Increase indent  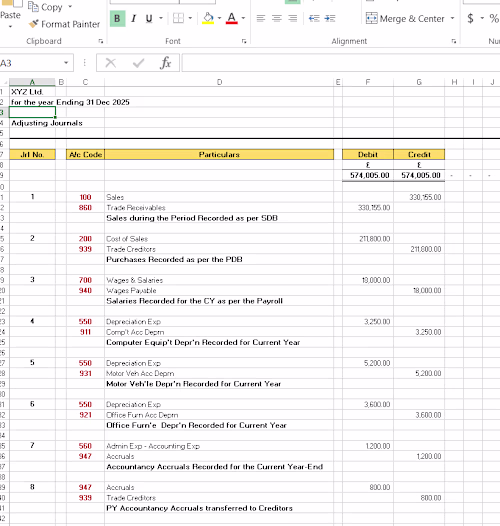tap(330, 18)
